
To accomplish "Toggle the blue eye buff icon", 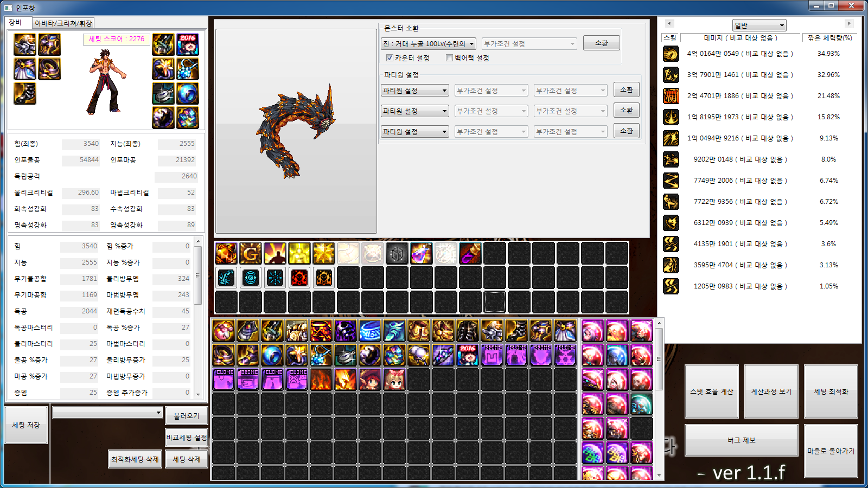I will pyautogui.click(x=251, y=278).
